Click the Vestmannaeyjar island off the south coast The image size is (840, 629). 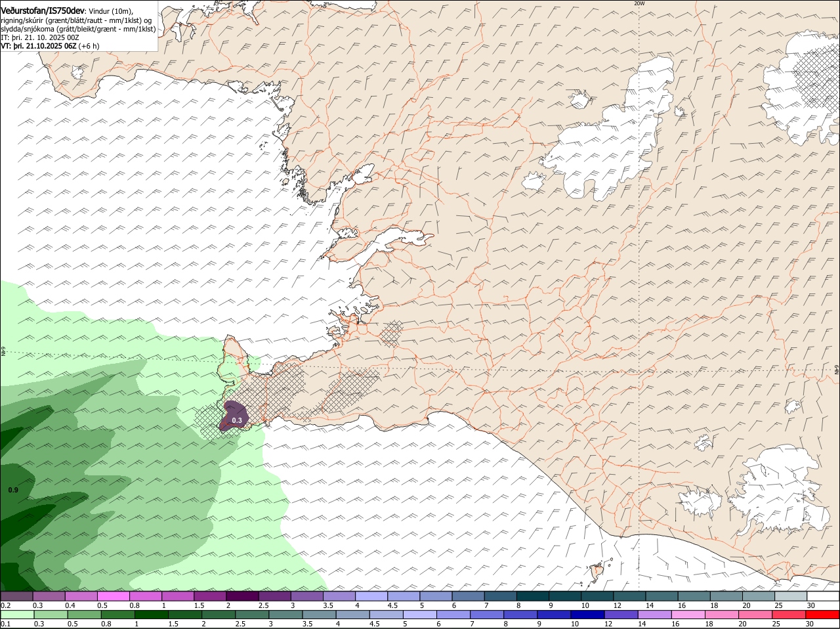click(597, 570)
